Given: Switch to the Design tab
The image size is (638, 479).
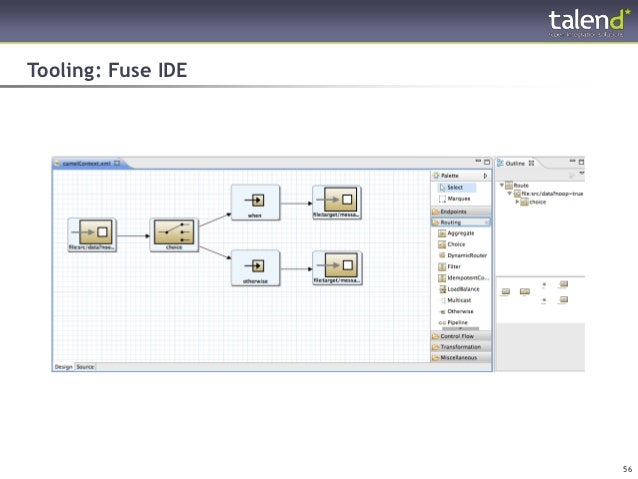Looking at the screenshot, I should pyautogui.click(x=63, y=367).
